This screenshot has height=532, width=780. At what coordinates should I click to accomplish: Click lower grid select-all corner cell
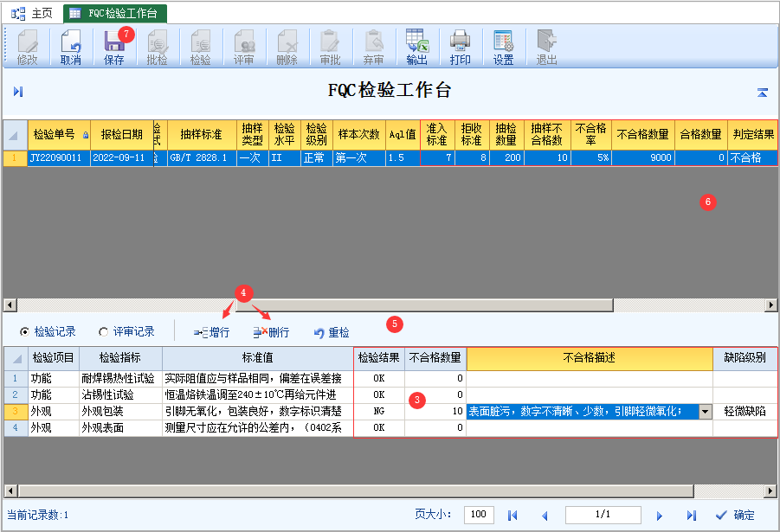(x=17, y=358)
